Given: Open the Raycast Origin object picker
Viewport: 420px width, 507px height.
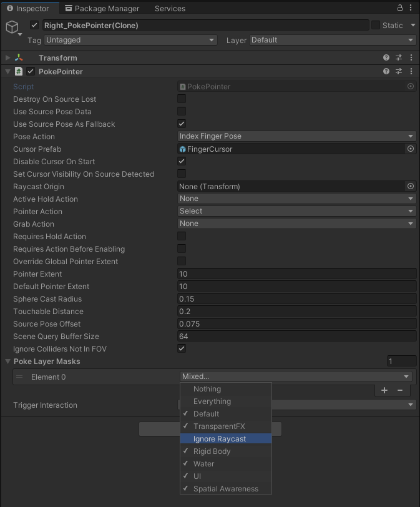Looking at the screenshot, I should point(410,186).
